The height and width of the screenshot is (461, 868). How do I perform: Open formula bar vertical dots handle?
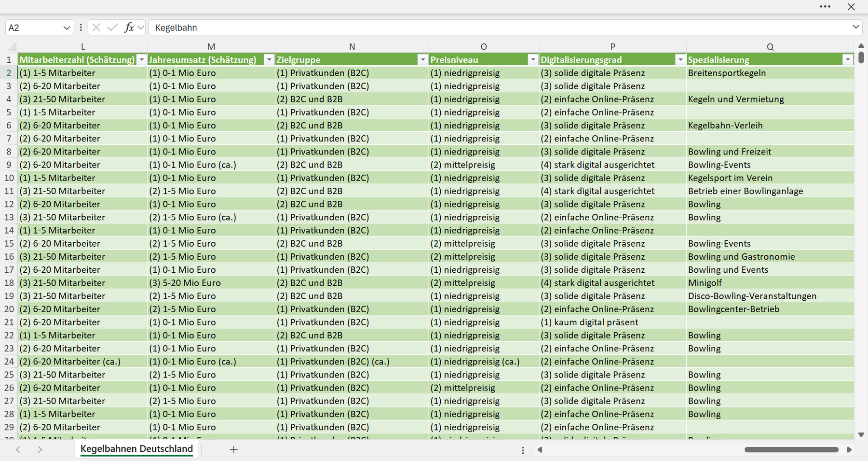coord(81,28)
